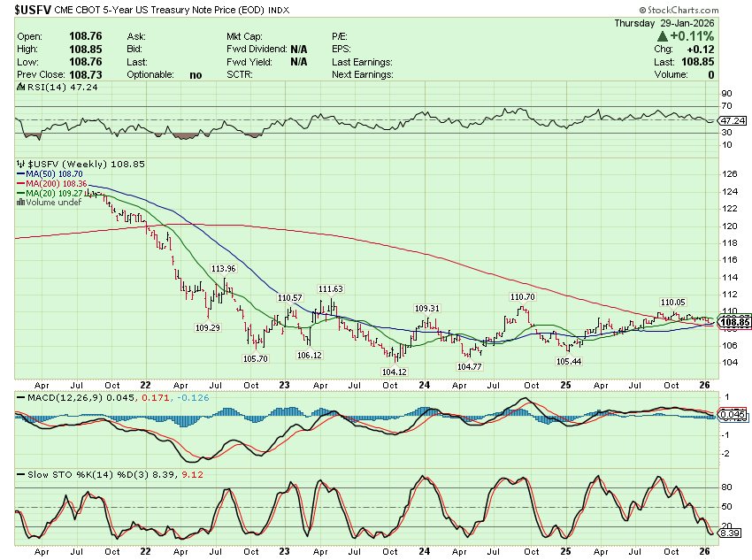Click the RSI(14) indicator legend icon
Screen dimensions: 752x560
(20, 88)
